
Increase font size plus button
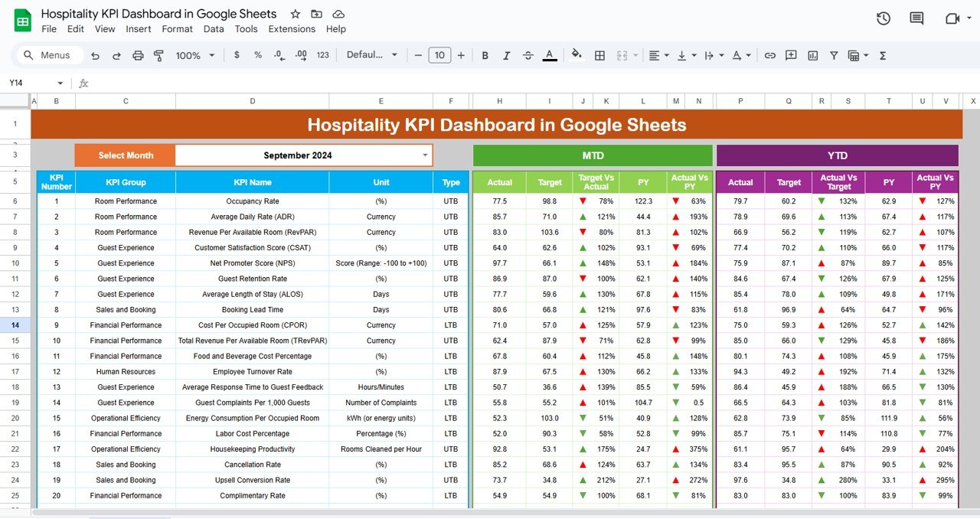click(x=461, y=55)
